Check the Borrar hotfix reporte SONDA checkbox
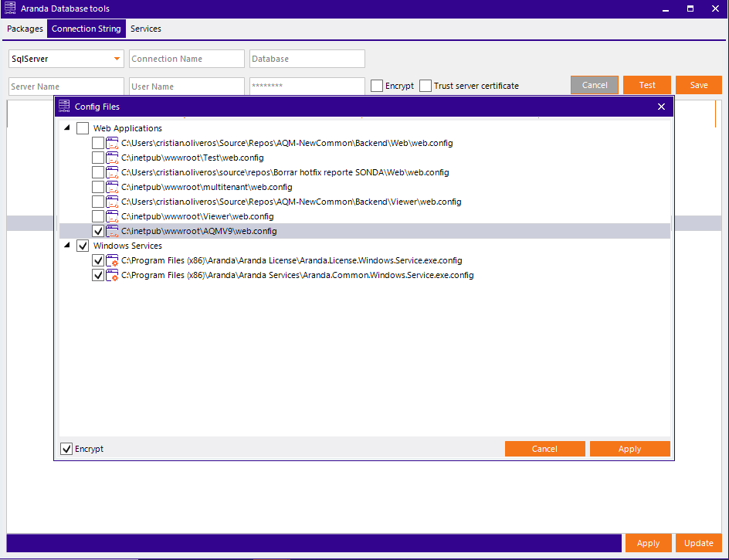The height and width of the screenshot is (560, 729). (97, 172)
